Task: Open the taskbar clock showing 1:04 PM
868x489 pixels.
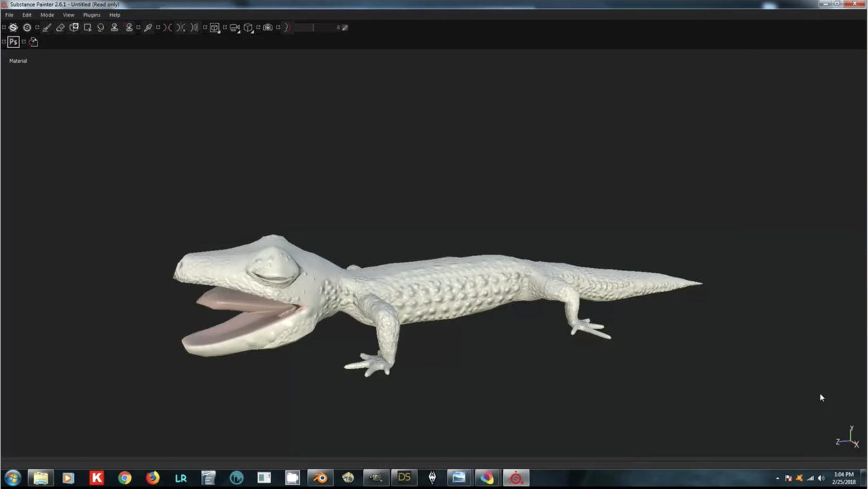Action: coord(844,478)
